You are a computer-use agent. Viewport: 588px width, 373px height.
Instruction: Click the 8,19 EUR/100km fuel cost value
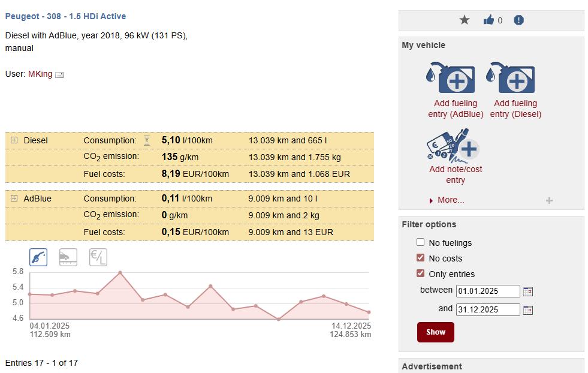(195, 174)
